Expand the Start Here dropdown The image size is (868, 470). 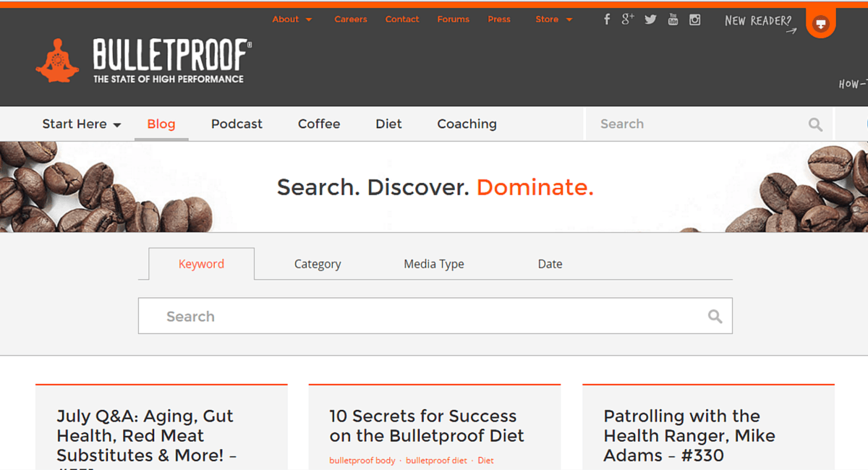[x=81, y=124]
